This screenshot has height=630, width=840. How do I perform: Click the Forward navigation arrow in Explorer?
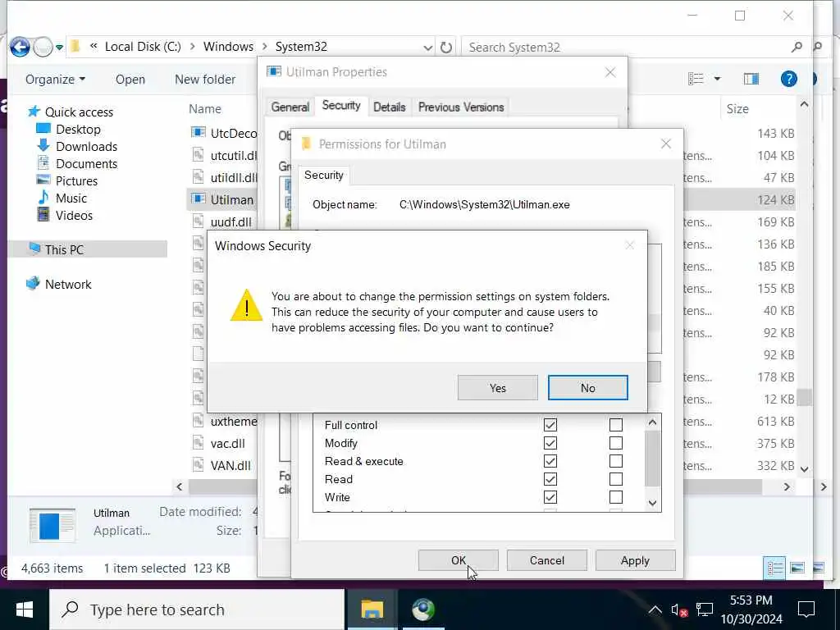click(43, 47)
